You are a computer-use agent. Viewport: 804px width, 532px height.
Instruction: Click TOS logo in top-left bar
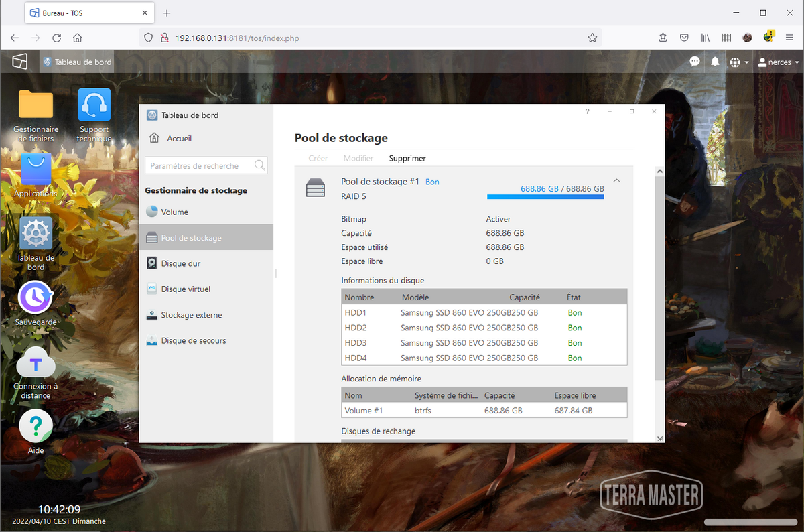20,62
